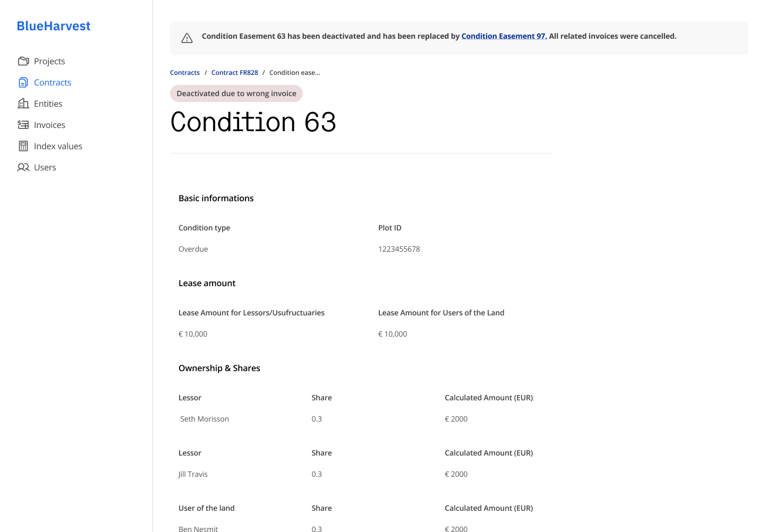Viewport: 765px width, 532px height.
Task: Click the Contracts document icon
Action: coord(23,82)
